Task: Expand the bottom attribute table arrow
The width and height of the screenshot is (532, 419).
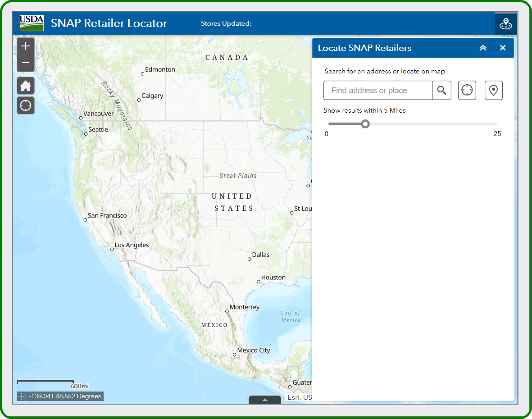Action: coord(265,399)
